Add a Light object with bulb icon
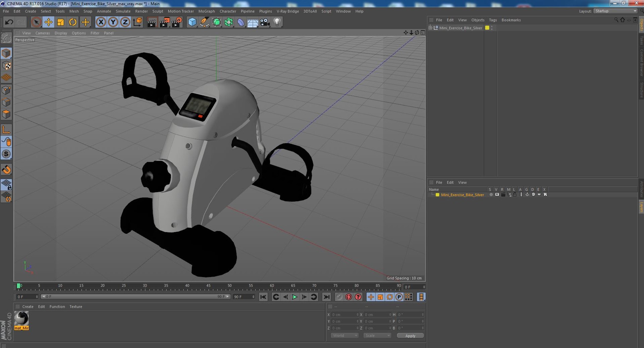644x348 pixels. 277,22
